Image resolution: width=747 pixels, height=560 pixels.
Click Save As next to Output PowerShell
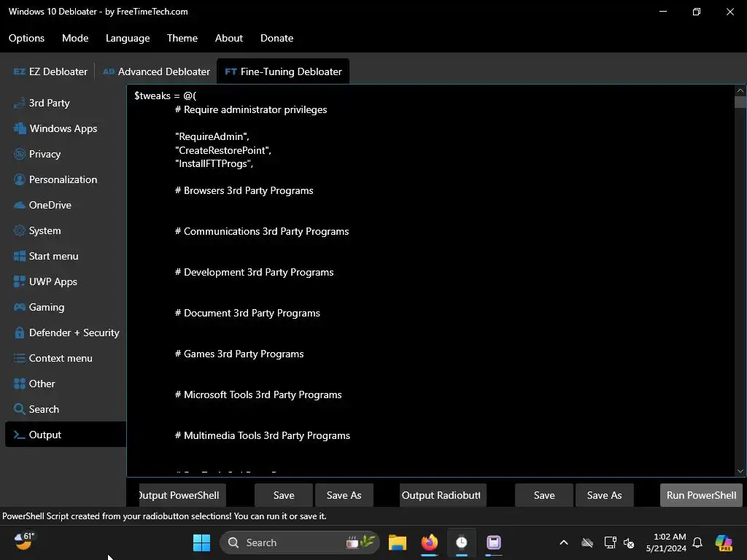point(344,495)
